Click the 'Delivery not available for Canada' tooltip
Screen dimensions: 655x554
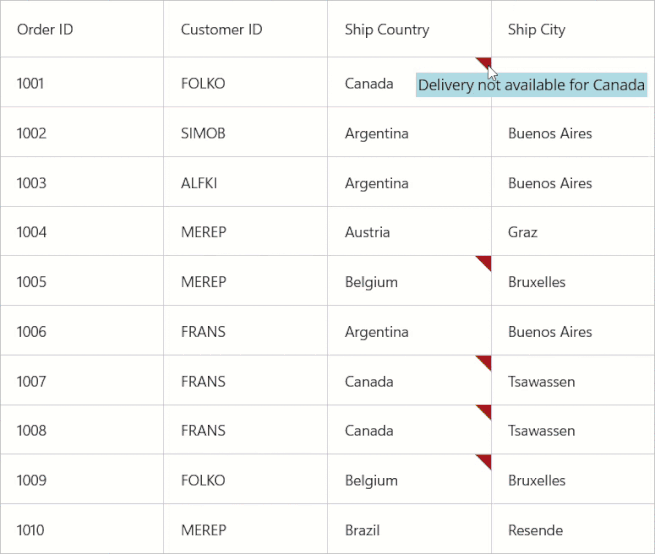coord(531,85)
